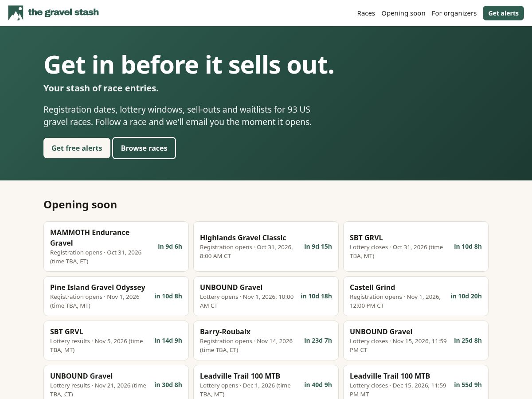Image resolution: width=532 pixels, height=399 pixels.
Task: Click the 'in 14d 9h' countdown
Action: click(168, 340)
